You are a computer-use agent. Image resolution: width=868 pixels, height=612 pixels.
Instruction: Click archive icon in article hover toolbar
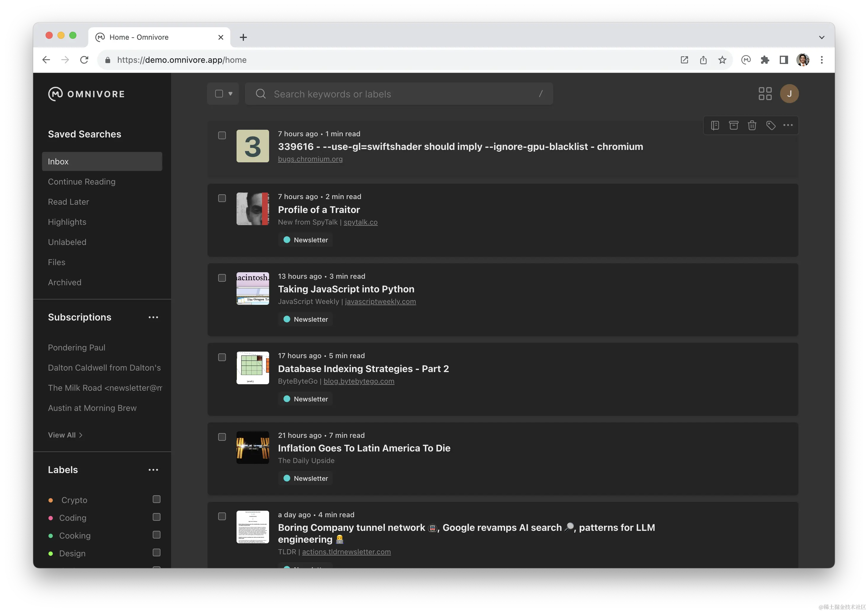[x=733, y=125]
